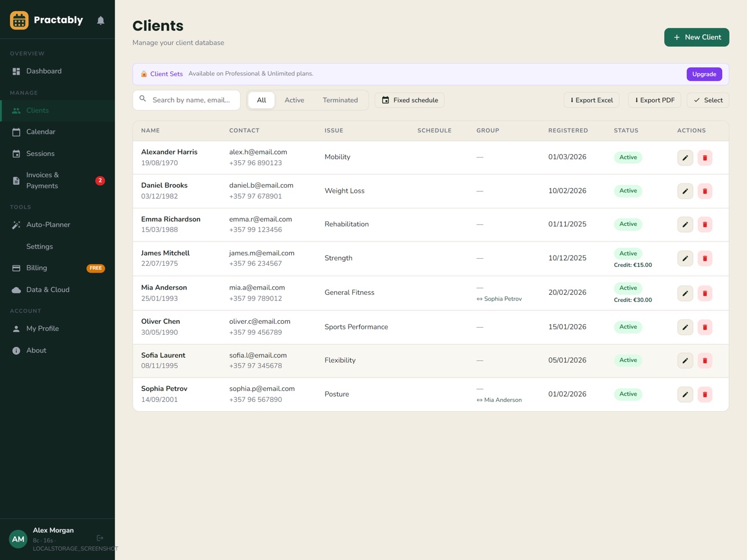Delete Alexander Harris using trash icon

705,158
